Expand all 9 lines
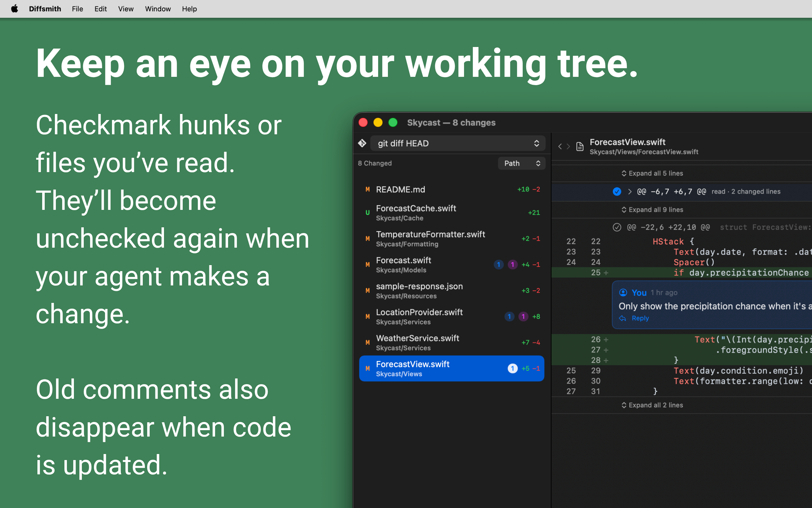 click(x=652, y=210)
